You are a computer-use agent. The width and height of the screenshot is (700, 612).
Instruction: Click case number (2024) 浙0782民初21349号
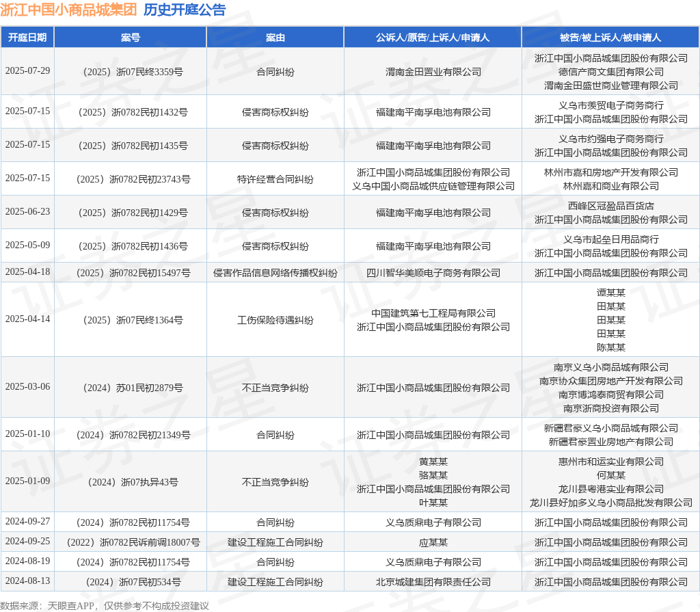tap(133, 435)
